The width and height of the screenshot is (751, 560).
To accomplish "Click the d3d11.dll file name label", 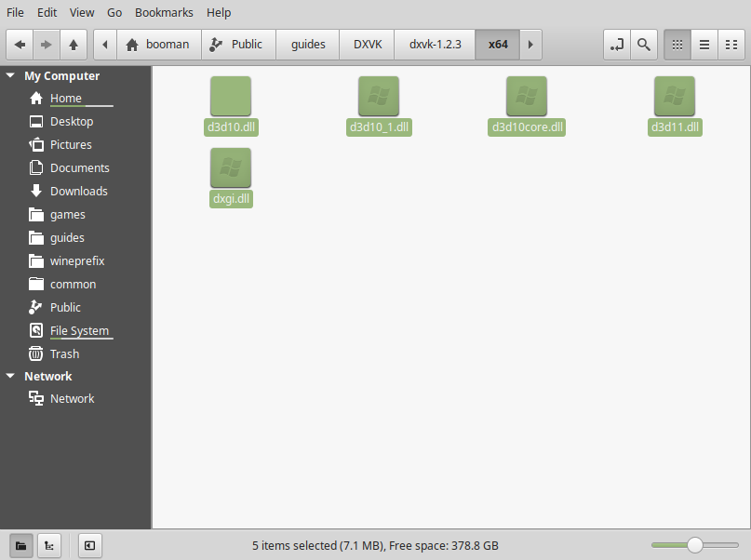I will (x=675, y=127).
